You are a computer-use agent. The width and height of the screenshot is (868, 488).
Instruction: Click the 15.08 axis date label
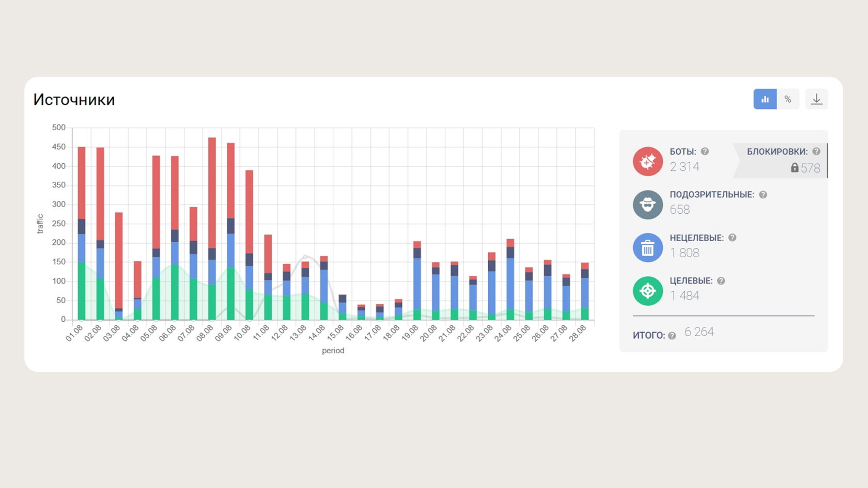click(x=335, y=333)
